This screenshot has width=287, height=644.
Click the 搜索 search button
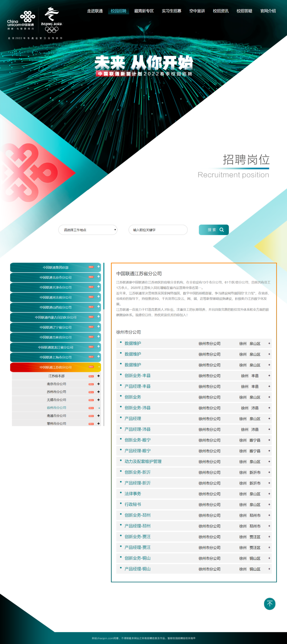(214, 230)
